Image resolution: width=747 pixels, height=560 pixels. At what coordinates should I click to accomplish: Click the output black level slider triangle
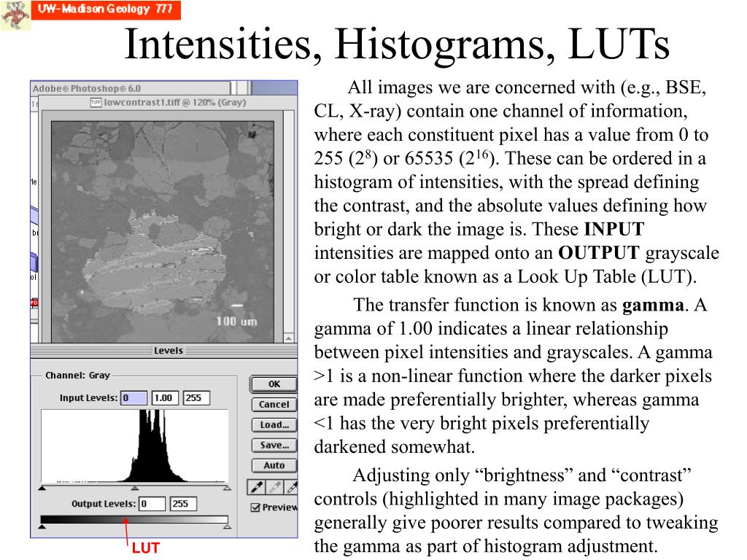42,526
